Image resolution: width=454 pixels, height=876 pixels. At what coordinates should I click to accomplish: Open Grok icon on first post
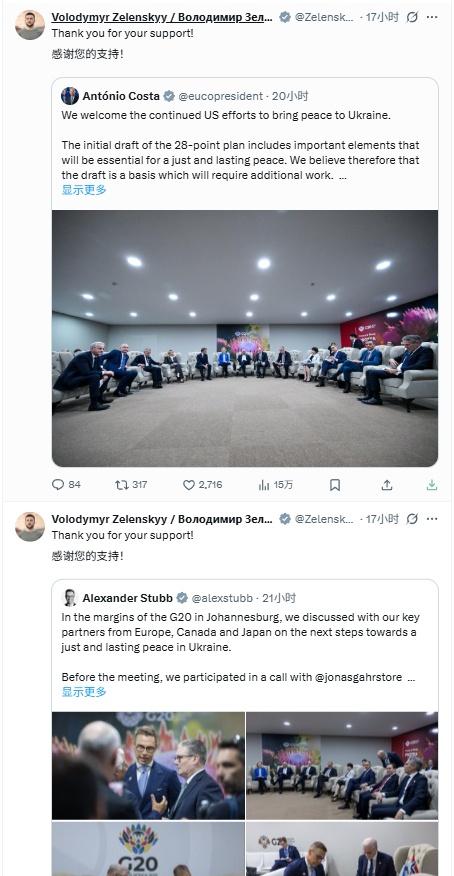click(412, 17)
